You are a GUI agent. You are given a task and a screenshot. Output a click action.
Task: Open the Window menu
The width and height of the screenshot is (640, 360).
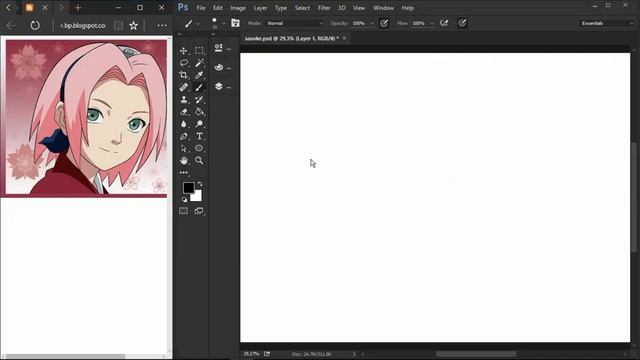[x=383, y=8]
